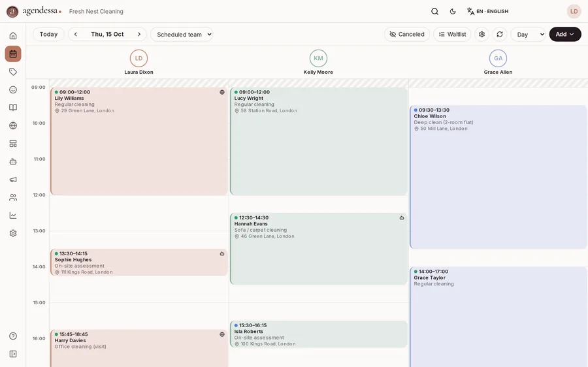Image resolution: width=588 pixels, height=367 pixels.
Task: Go to next day arrow
Action: [x=139, y=34]
